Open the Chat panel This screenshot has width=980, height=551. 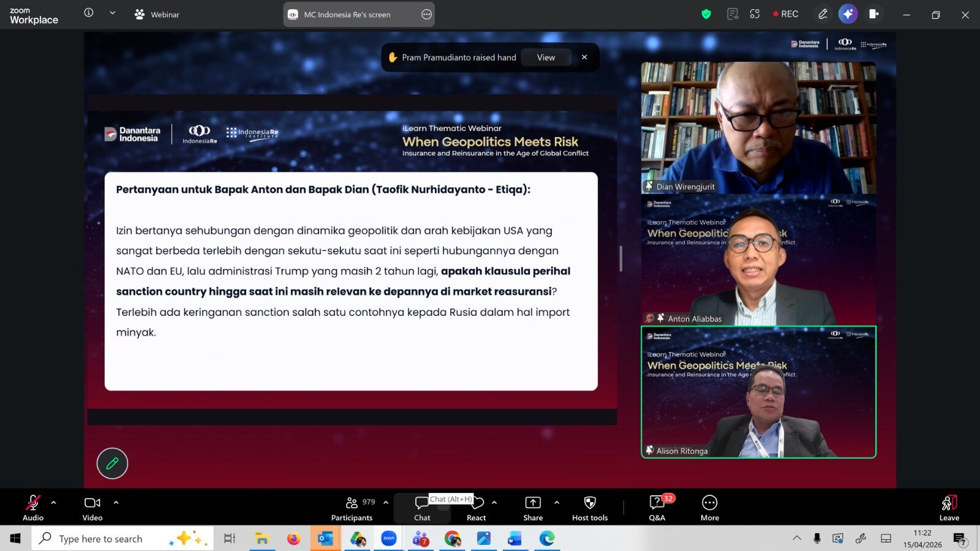click(422, 508)
